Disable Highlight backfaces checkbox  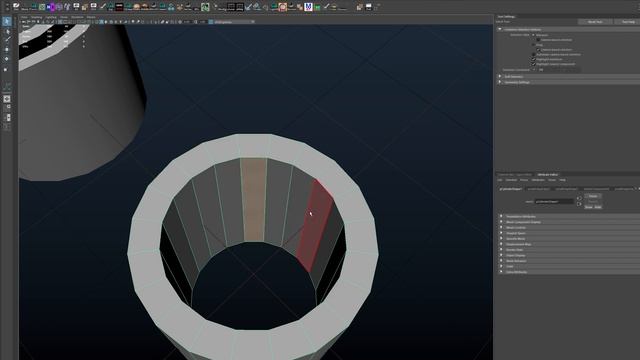[533, 59]
